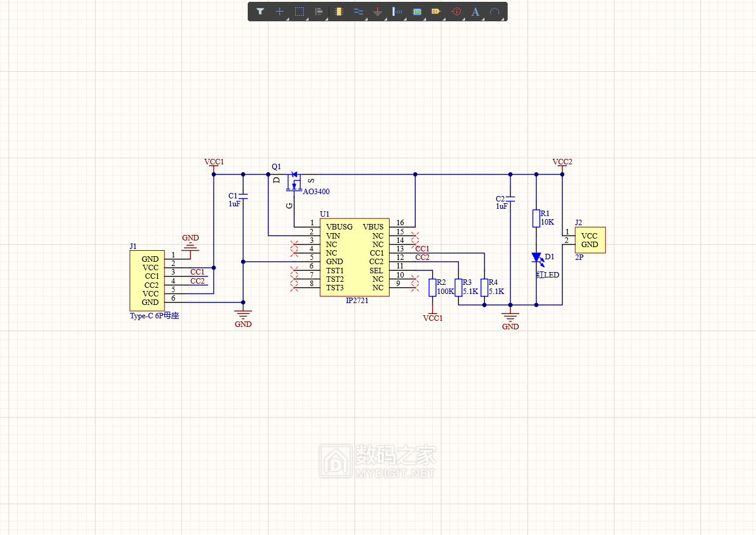Select the green Sheet Symbol tool
Viewport: 756px width, 535px height.
point(416,12)
